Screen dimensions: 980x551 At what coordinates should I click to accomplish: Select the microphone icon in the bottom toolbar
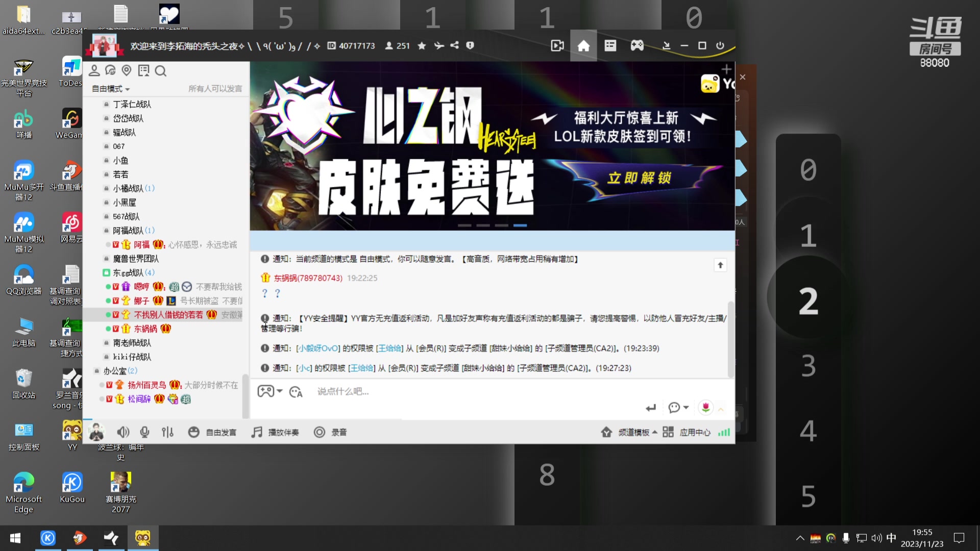[144, 432]
